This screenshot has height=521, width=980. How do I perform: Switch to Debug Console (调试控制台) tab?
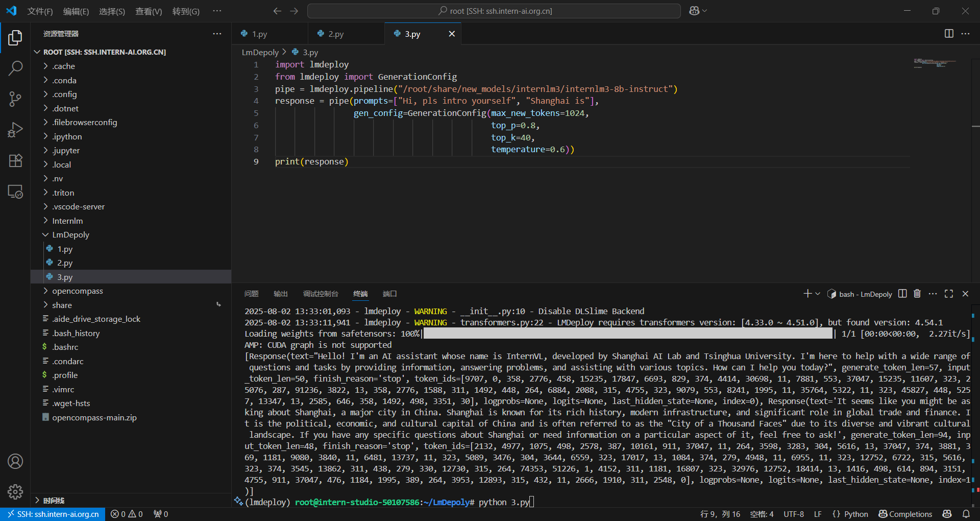pos(321,294)
